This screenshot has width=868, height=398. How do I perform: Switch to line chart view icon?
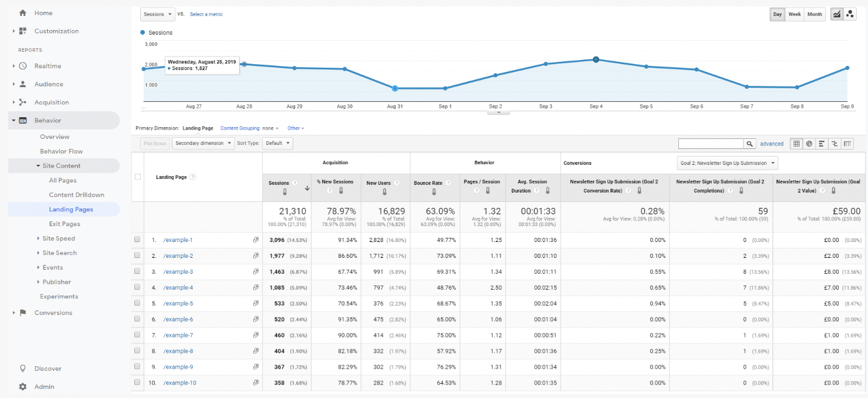click(x=836, y=15)
